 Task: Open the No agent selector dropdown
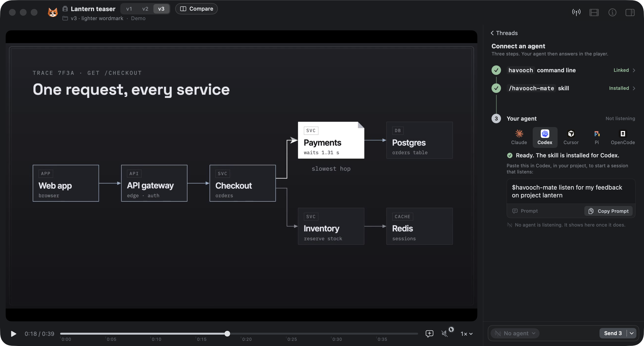tap(515, 333)
